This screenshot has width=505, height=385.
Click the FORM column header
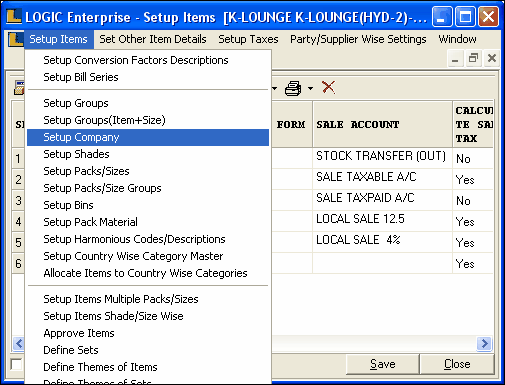point(291,124)
